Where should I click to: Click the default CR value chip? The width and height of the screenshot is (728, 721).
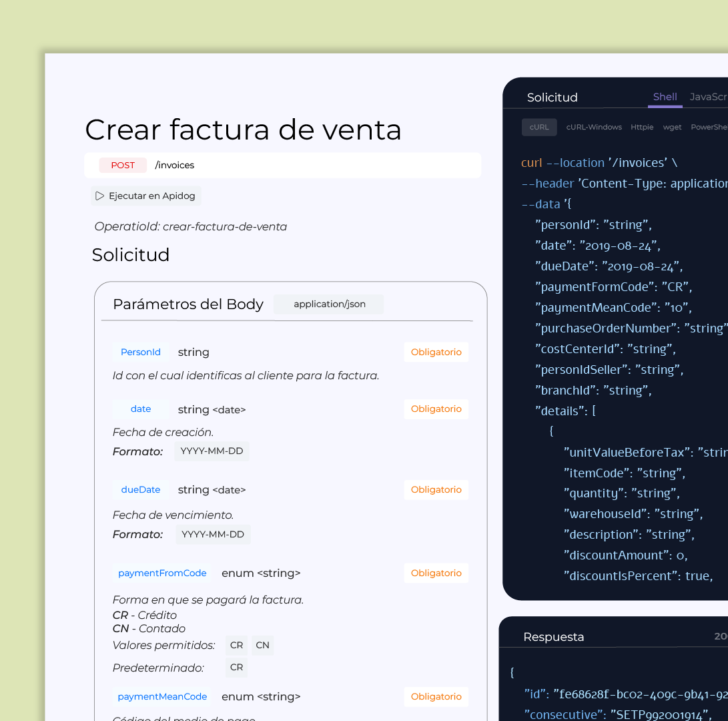point(236,667)
